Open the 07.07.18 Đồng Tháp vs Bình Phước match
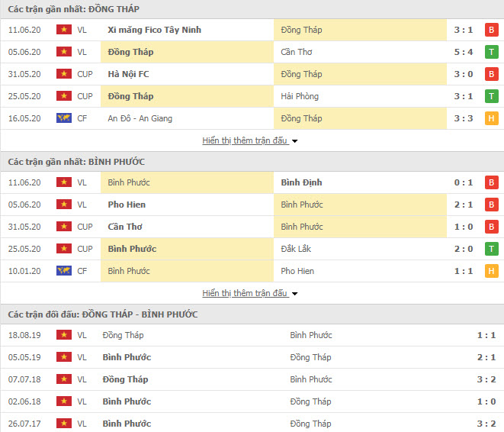This screenshot has height=432, width=504. [252, 379]
